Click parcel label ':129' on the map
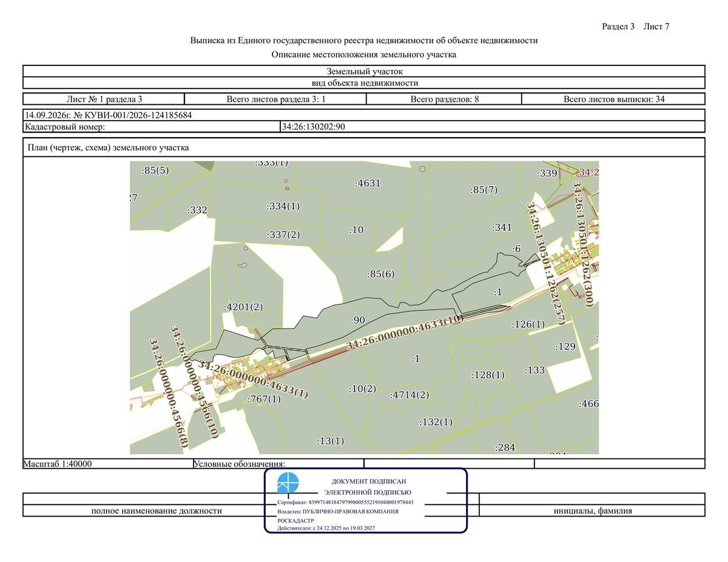The height and width of the screenshot is (562, 728). (x=565, y=347)
